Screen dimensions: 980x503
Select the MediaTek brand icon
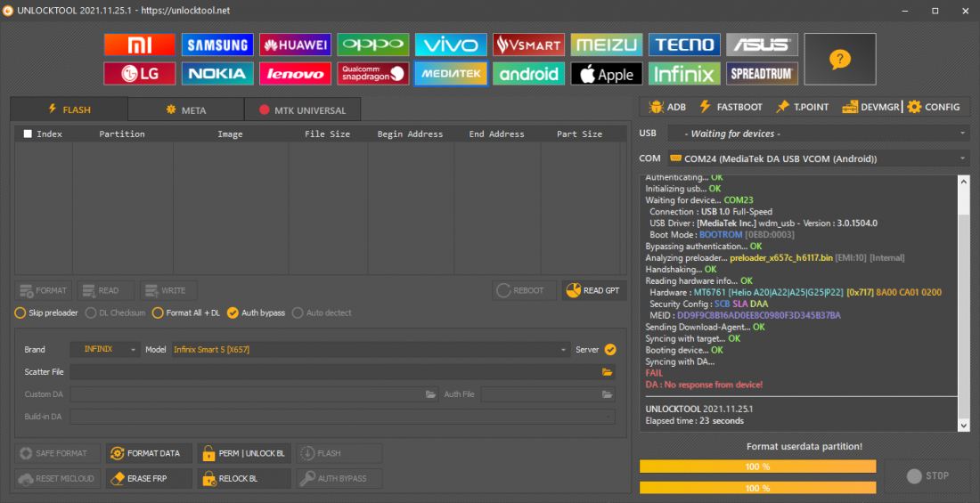coord(451,74)
